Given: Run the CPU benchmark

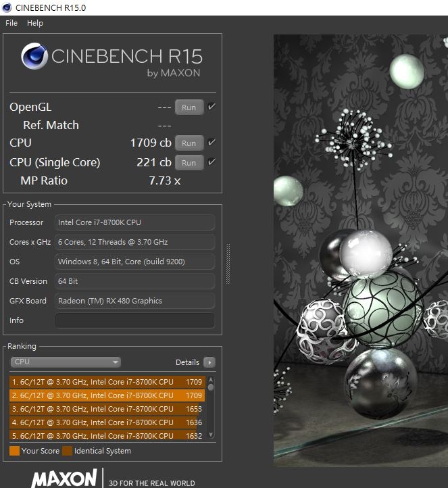Looking at the screenshot, I should coord(189,143).
